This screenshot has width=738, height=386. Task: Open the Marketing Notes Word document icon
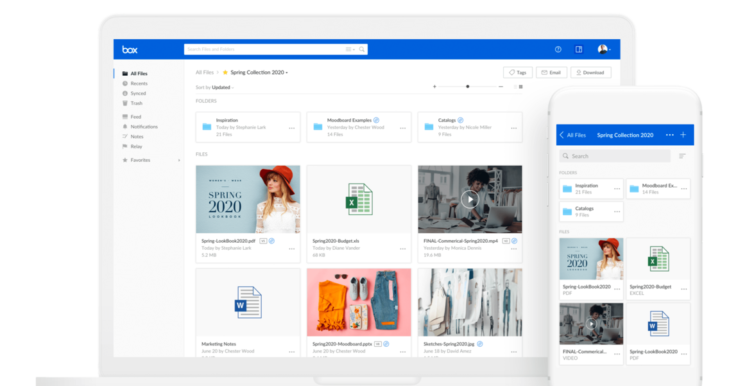pos(248,303)
